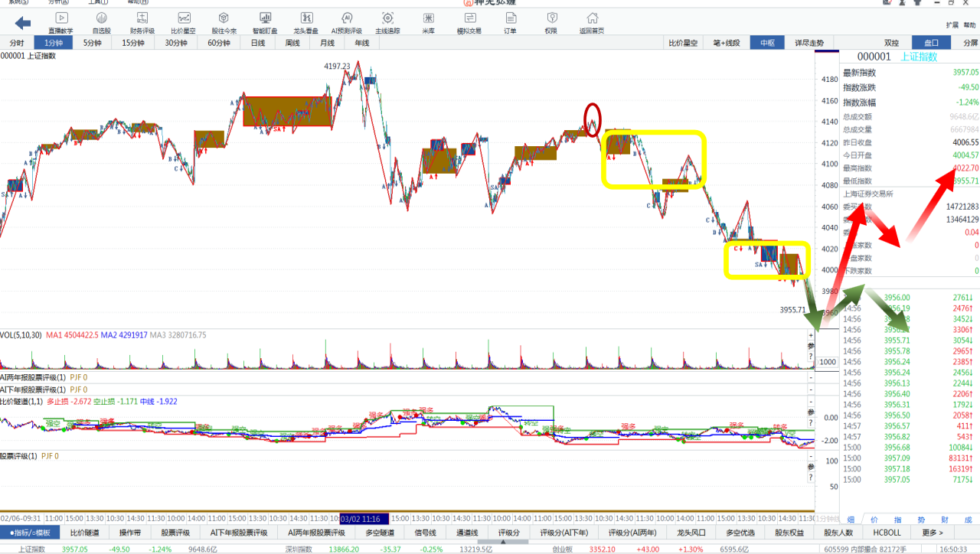Open 智能盯盘 smart monitoring icon
This screenshot has width=980, height=554.
point(265,22)
